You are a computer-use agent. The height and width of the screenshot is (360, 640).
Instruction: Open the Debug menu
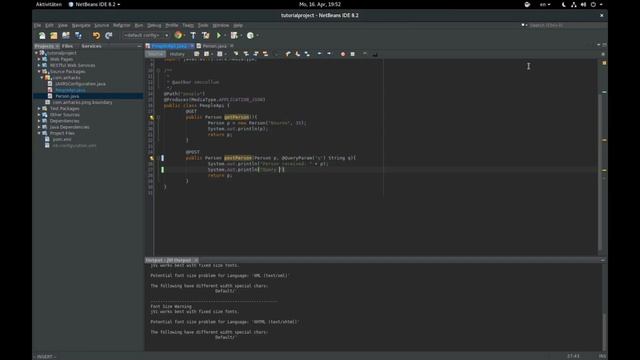click(x=154, y=25)
